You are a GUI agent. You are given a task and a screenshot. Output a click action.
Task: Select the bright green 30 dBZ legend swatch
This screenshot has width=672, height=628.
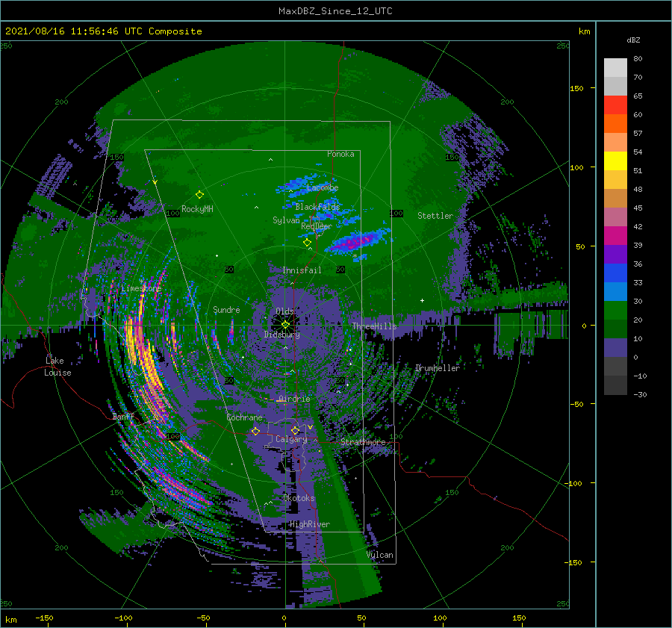tap(615, 310)
